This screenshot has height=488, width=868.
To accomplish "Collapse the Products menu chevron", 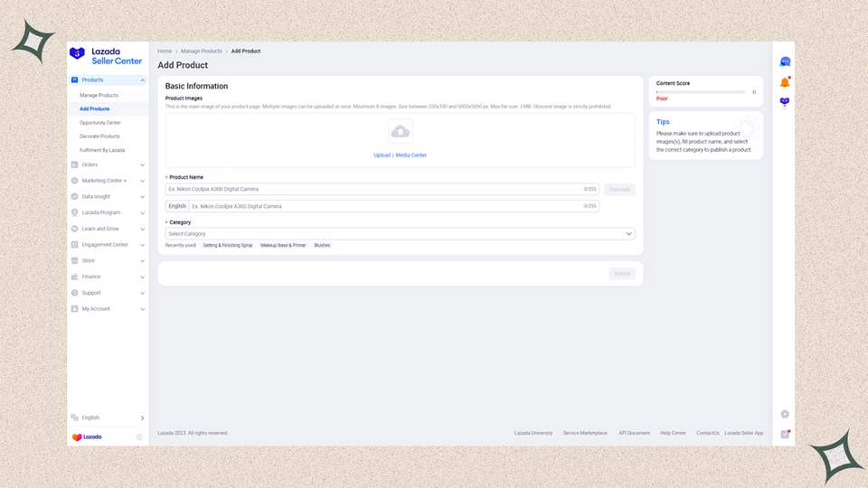I will click(x=142, y=80).
